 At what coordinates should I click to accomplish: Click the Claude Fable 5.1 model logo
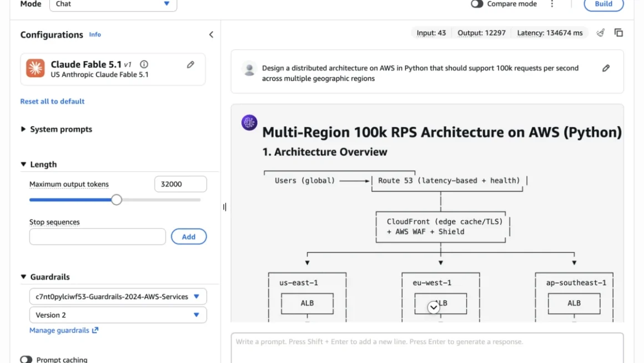click(x=36, y=68)
